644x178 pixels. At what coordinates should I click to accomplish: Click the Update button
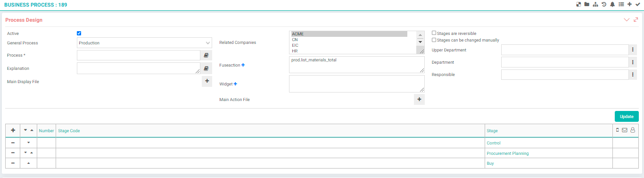point(627,116)
